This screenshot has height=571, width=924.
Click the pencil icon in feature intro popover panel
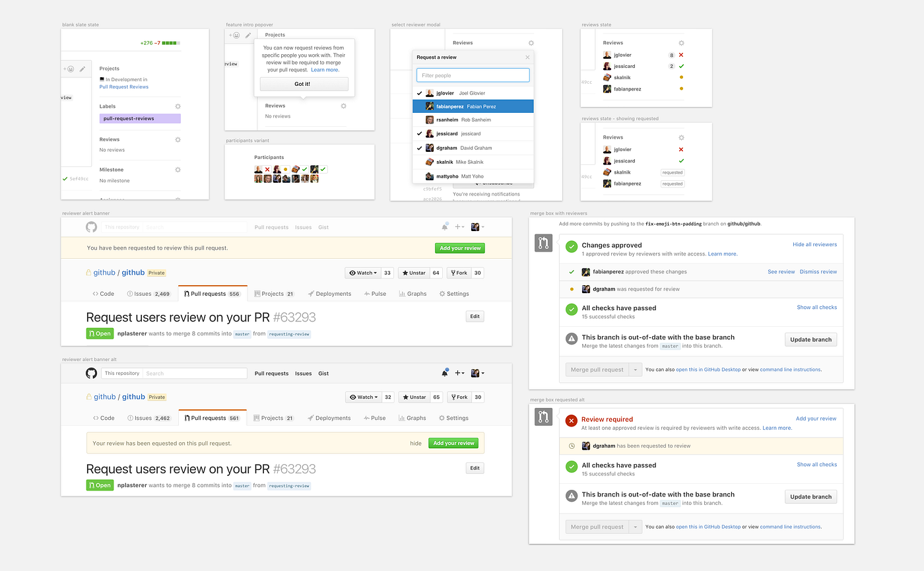248,35
